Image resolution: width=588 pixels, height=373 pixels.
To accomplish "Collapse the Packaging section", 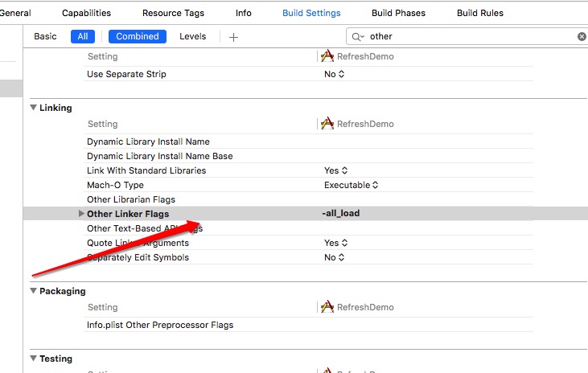I will click(x=33, y=291).
